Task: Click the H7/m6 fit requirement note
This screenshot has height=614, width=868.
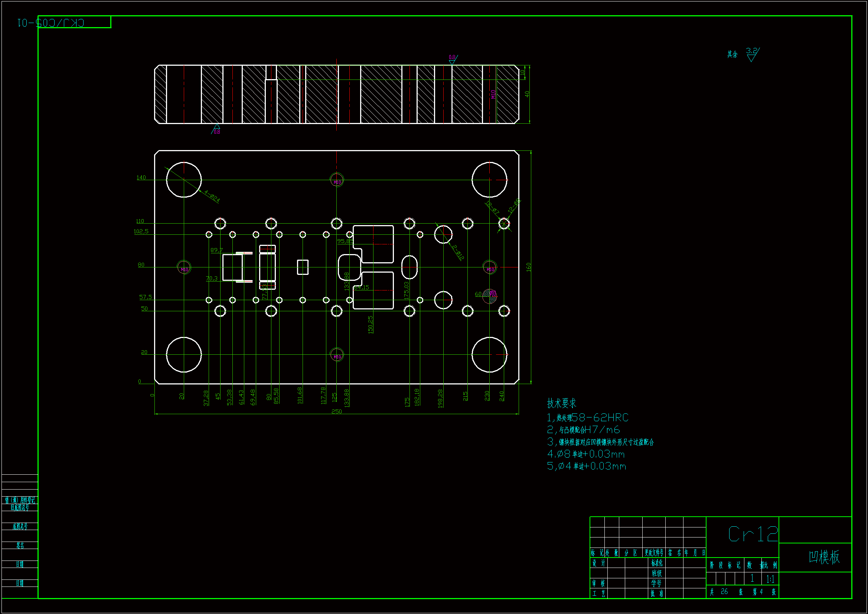Action: [x=602, y=430]
